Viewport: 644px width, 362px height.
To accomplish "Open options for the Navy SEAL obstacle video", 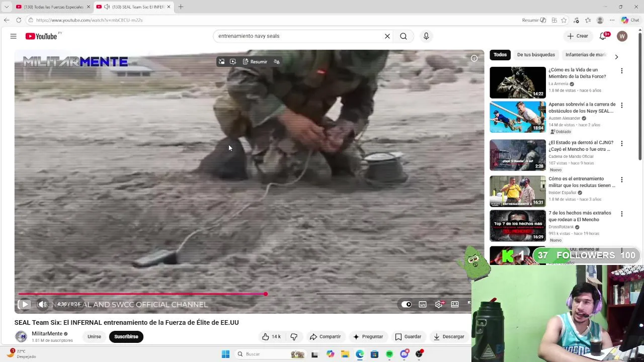I will (x=622, y=105).
